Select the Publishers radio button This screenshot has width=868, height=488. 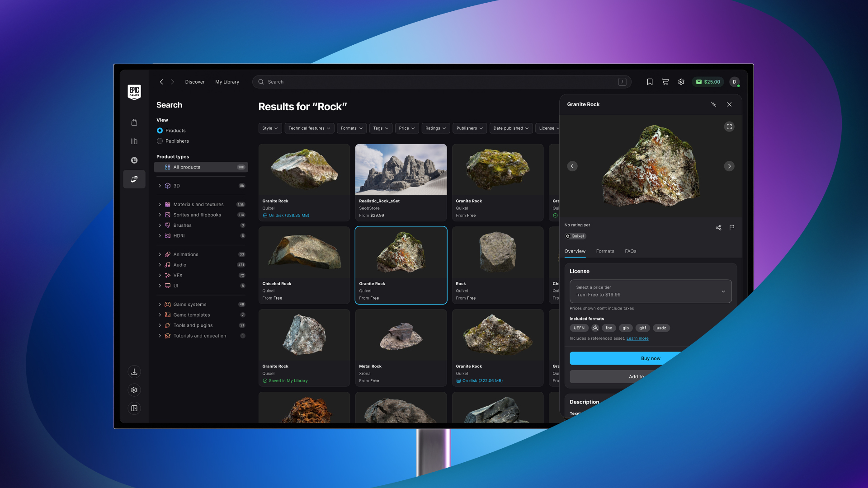pyautogui.click(x=160, y=141)
